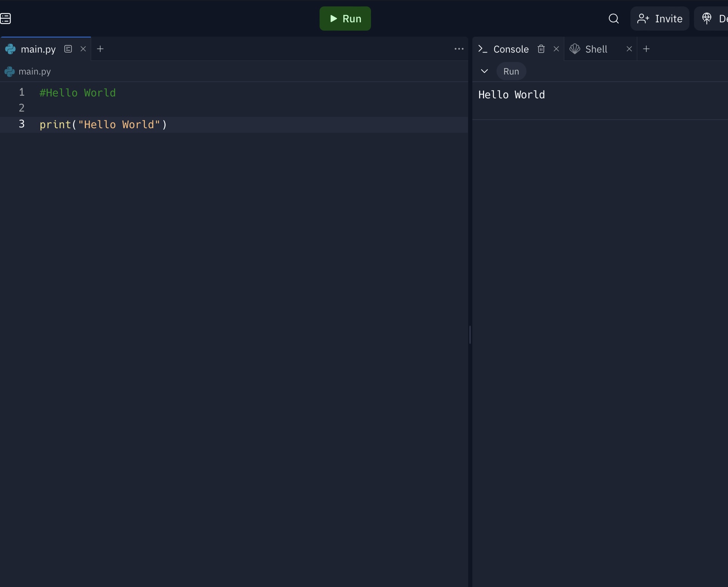
Task: Click the Run label pill in console
Action: tap(511, 71)
